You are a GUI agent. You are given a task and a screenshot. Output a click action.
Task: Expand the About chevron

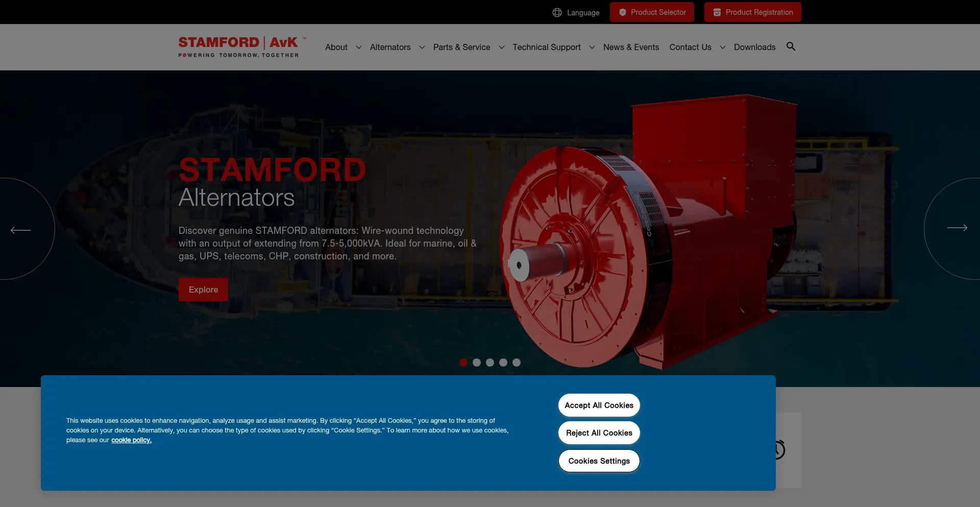pos(359,47)
